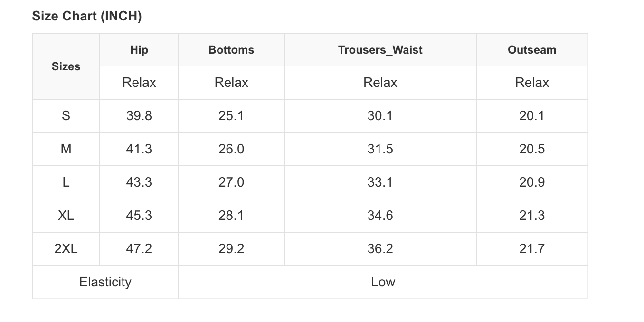Click the Outseam column header
Image resolution: width=644 pixels, height=322 pixels.
tap(532, 50)
